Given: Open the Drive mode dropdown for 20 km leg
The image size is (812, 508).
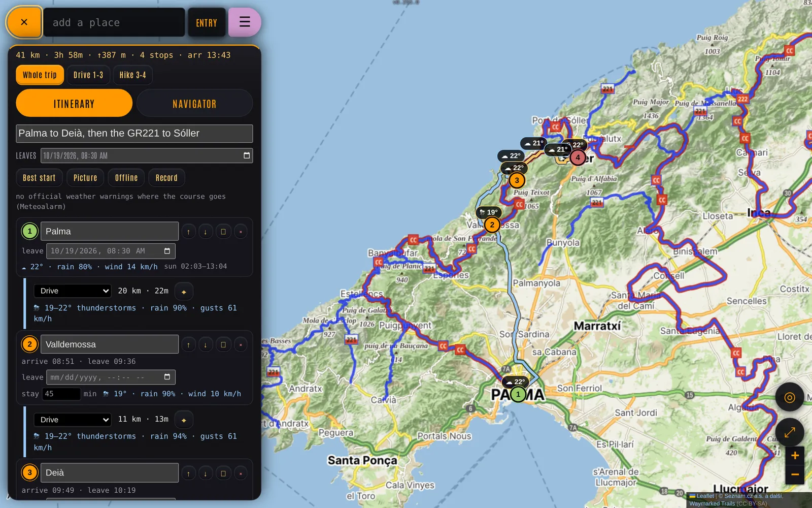Looking at the screenshot, I should 73,291.
